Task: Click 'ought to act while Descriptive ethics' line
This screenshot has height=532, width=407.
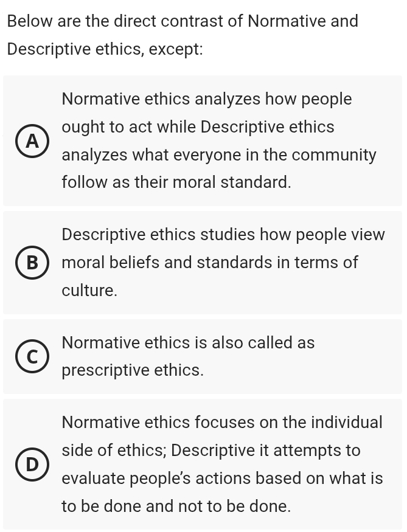Action: pos(198,127)
